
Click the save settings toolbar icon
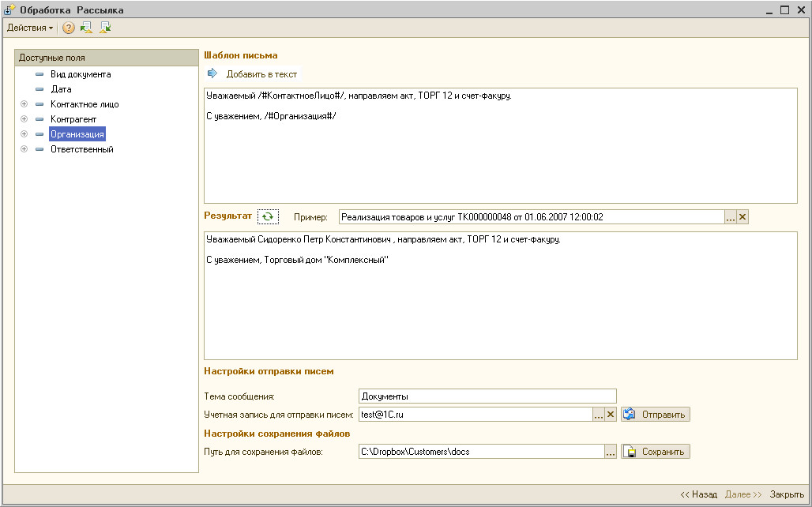[105, 28]
